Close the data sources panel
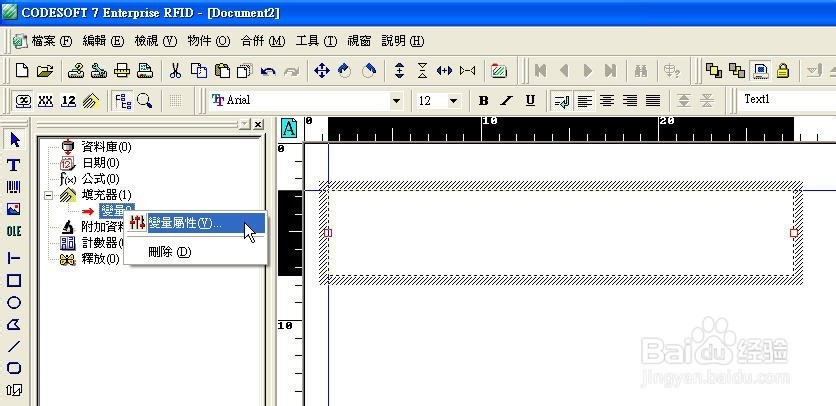This screenshot has width=836, height=406. tap(258, 124)
